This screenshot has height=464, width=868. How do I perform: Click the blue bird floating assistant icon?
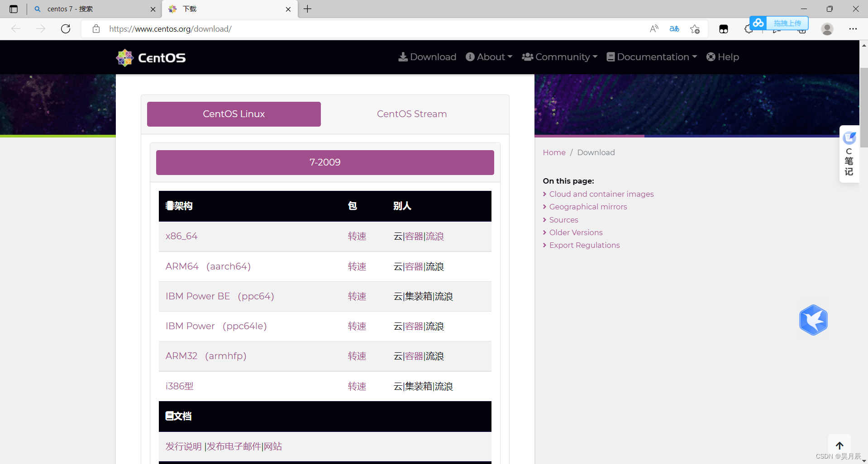[813, 320]
